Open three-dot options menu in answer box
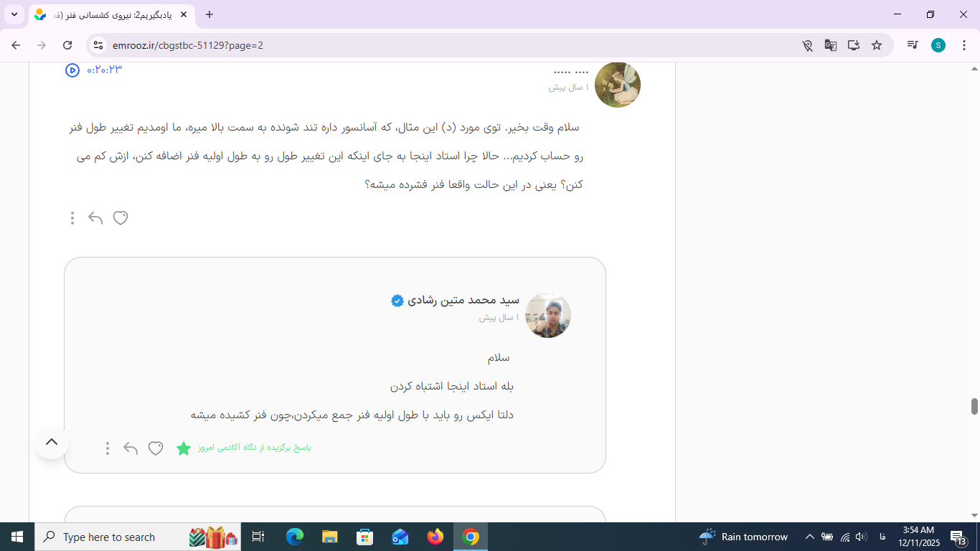The image size is (980, 551). (108, 448)
